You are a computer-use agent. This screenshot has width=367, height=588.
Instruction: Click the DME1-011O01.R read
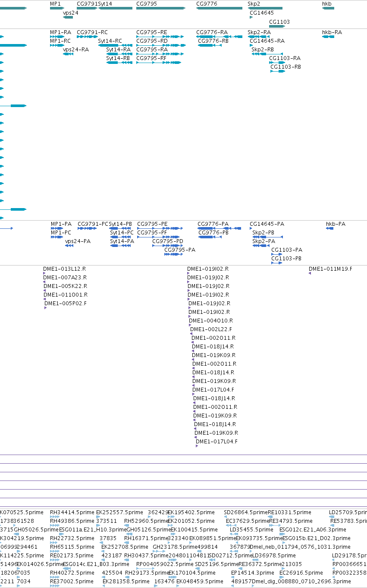[x=66, y=295]
